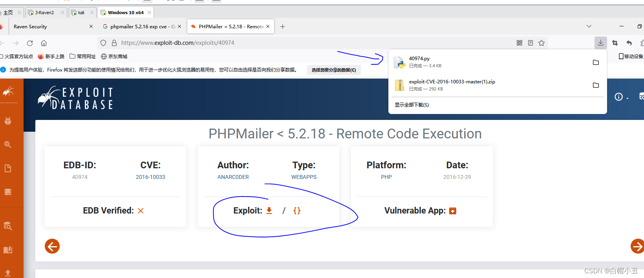View raw exploit code via braces icon

point(297,211)
